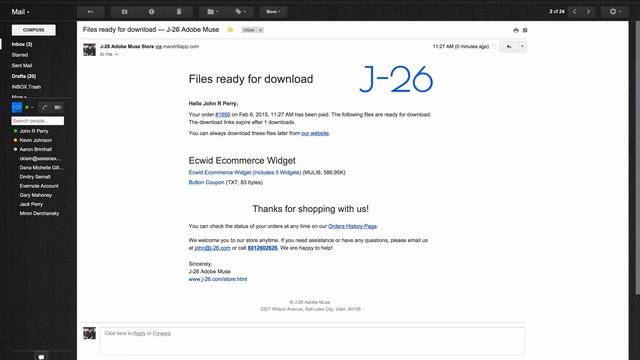Click the Search people field
The height and width of the screenshot is (360, 640).
pyautogui.click(x=38, y=121)
